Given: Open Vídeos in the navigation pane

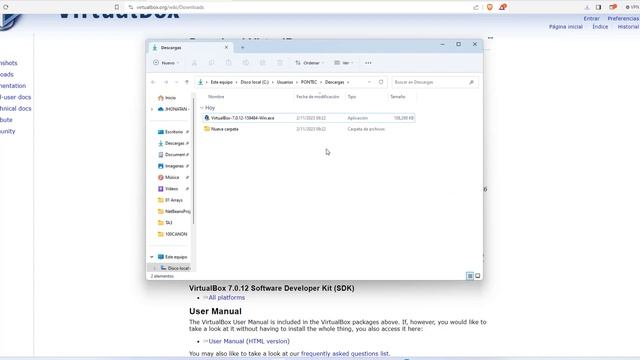Looking at the screenshot, I should point(173,189).
